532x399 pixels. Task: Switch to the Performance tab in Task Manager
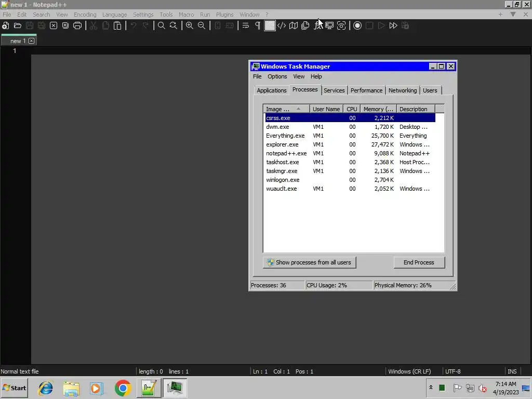click(366, 90)
